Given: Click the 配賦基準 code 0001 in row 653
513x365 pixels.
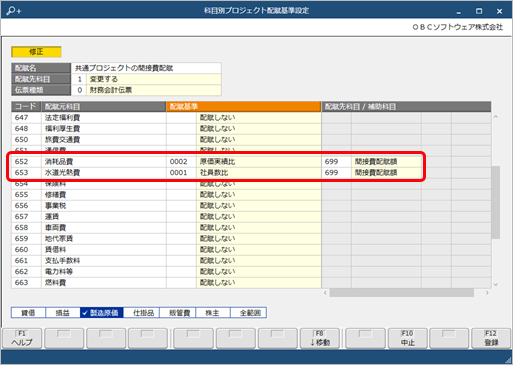Looking at the screenshot, I should [x=181, y=173].
